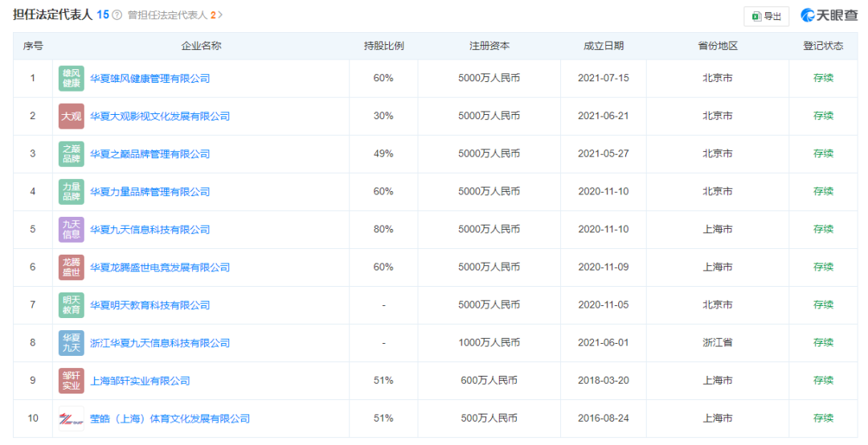Screen dimensions: 868x445
Task: Click the 序号 column header
Action: point(33,46)
